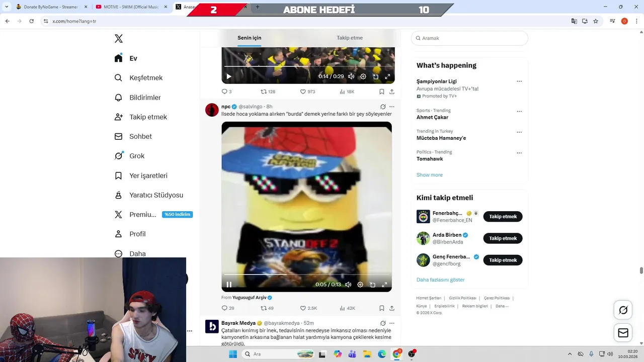644x362 pixels.
Task: Open Yer işaretleri bookmarks page
Action: [x=141, y=175]
